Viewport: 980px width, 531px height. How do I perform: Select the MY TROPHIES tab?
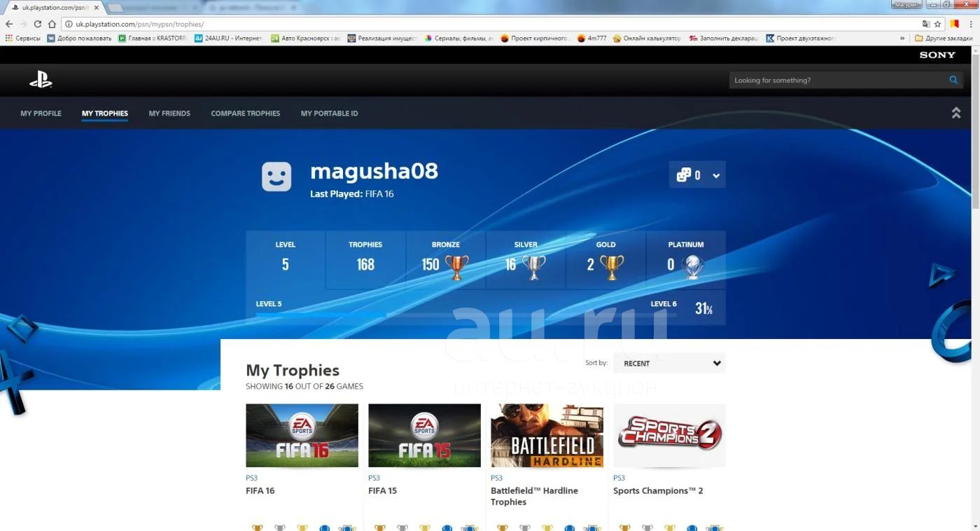[105, 113]
